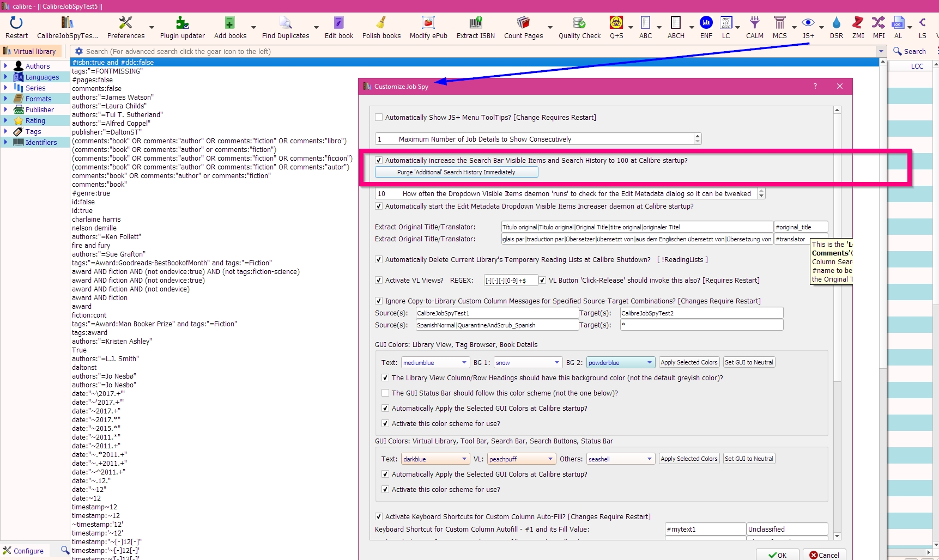Open the Text color mediumblue dropdown
The width and height of the screenshot is (939, 560).
coord(435,363)
